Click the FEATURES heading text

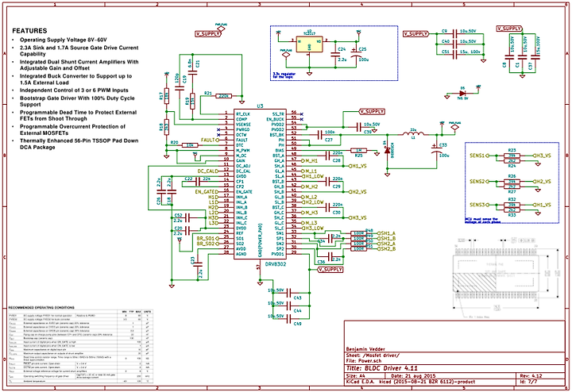(x=29, y=31)
